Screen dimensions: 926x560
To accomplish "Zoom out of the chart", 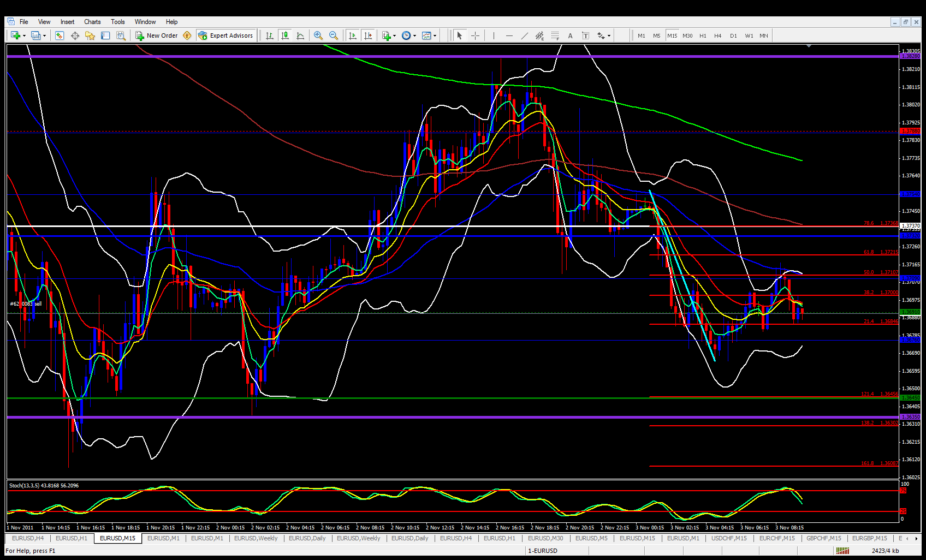I will (x=334, y=35).
